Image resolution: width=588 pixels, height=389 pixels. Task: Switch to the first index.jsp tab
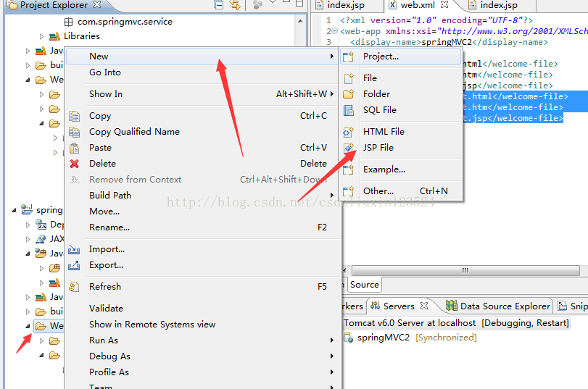click(346, 5)
